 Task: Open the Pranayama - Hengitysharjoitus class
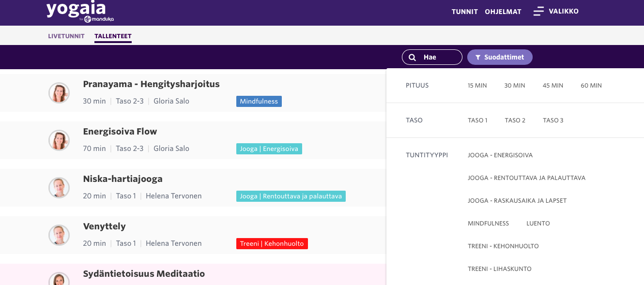point(151,84)
